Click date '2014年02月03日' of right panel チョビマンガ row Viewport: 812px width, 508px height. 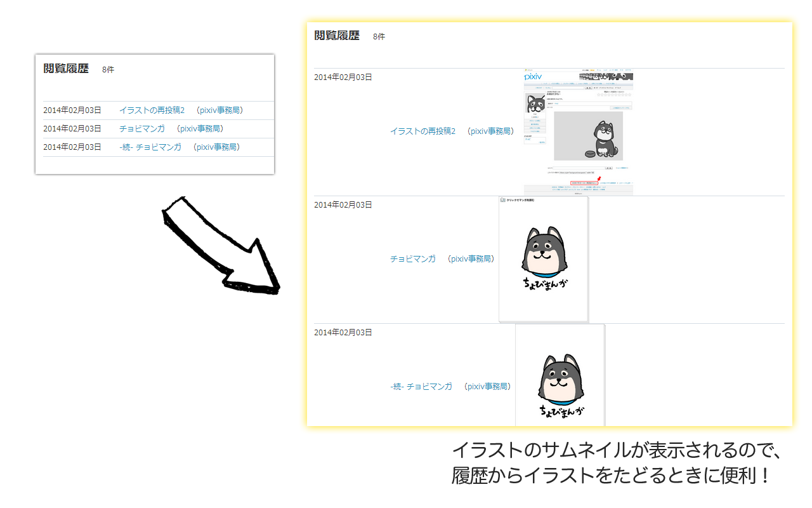[343, 204]
